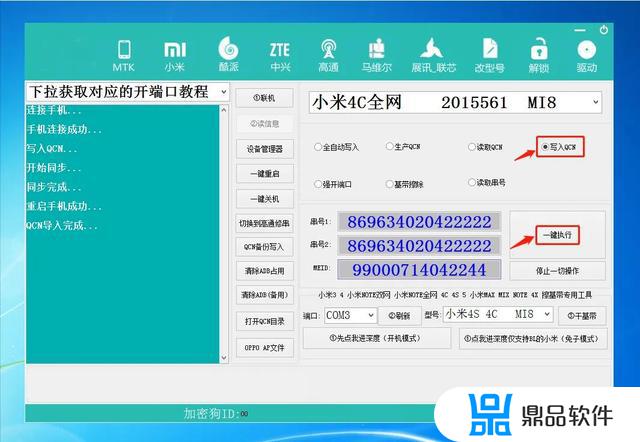Click the log panel scroll-down arrow
This screenshot has width=640, height=442.
(224, 358)
